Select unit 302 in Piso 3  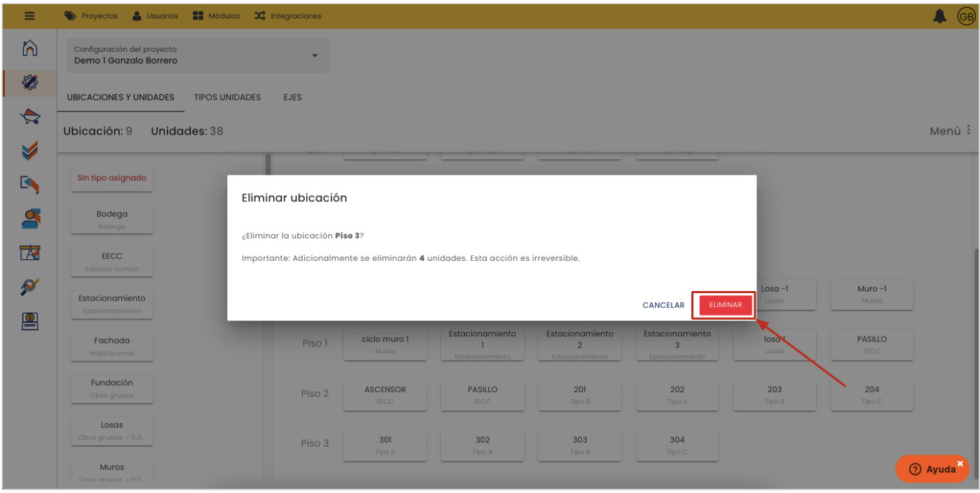482,445
